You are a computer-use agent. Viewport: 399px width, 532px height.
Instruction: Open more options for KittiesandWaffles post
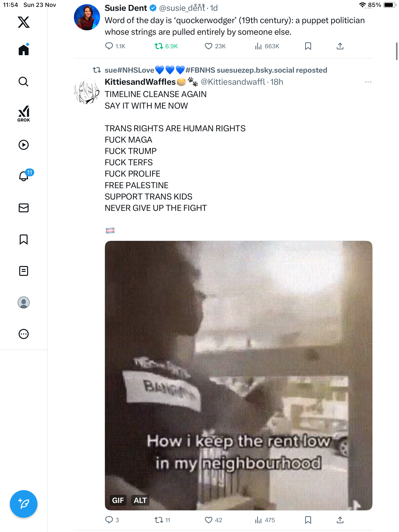pyautogui.click(x=368, y=82)
